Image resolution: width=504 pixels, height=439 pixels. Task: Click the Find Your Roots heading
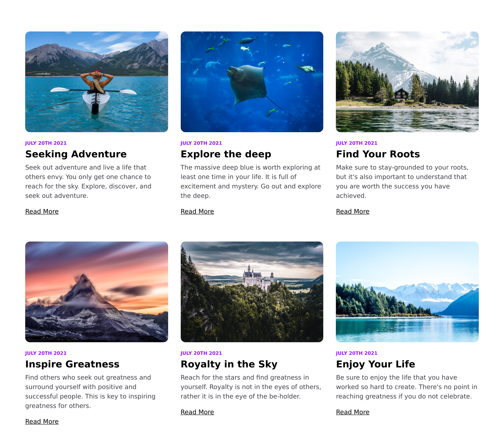point(378,154)
